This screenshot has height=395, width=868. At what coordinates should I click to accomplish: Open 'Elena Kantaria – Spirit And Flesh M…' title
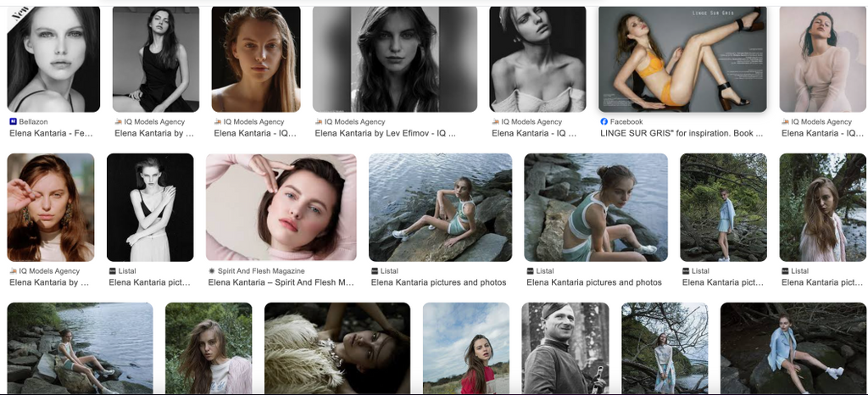click(281, 283)
